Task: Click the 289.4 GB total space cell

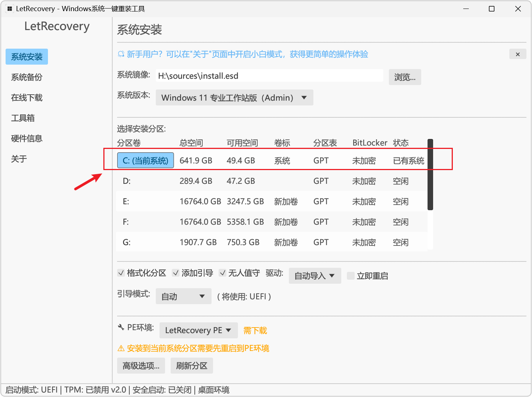Action: [x=196, y=181]
